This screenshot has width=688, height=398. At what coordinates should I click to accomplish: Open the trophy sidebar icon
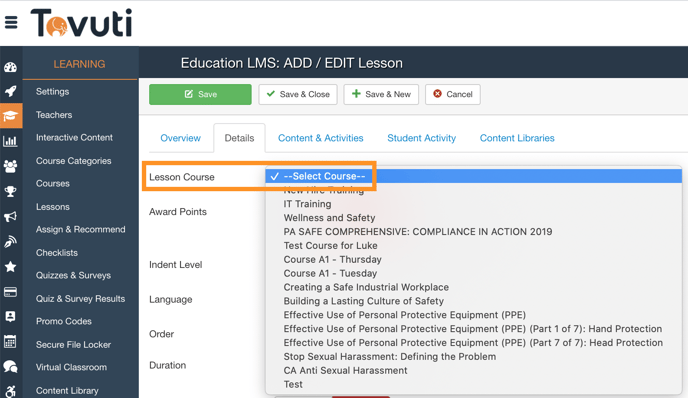tap(11, 191)
